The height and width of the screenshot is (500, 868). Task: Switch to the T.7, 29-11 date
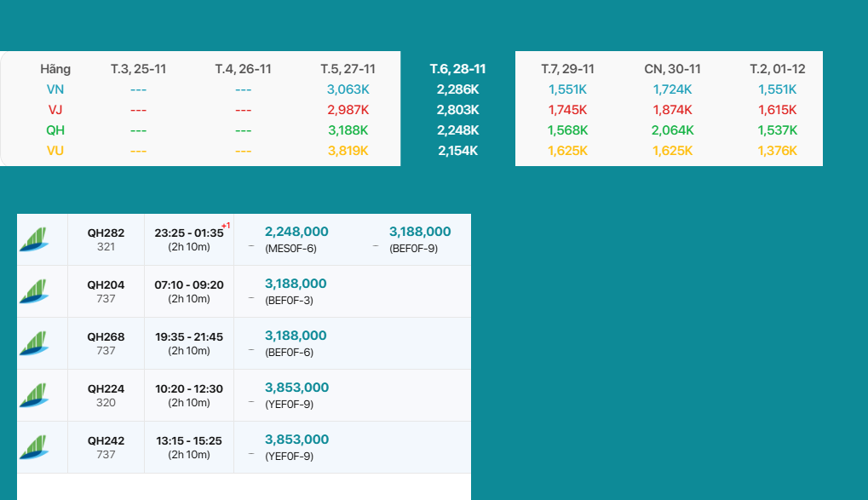click(567, 69)
